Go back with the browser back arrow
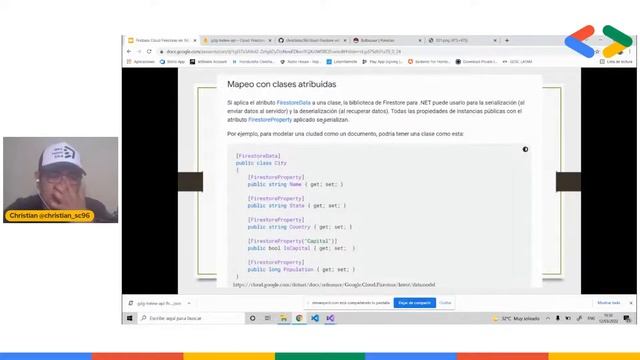 129,51
